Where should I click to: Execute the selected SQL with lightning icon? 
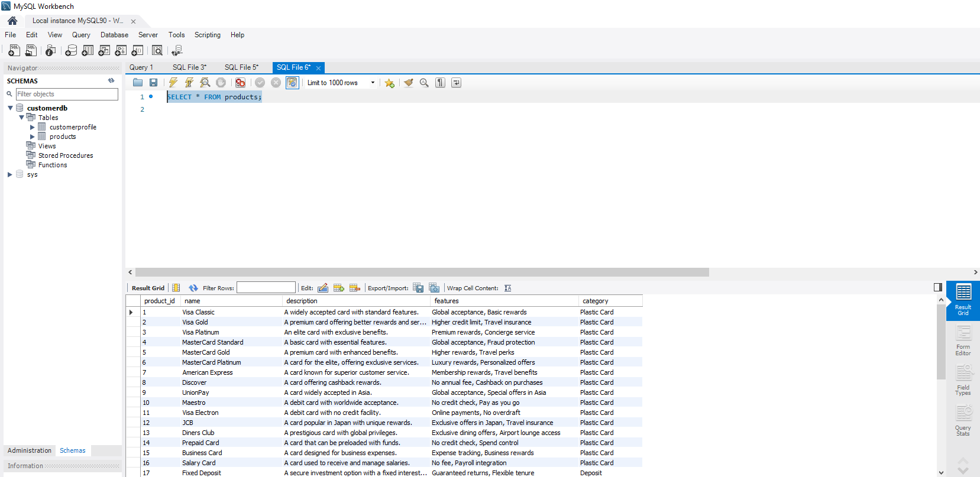173,83
